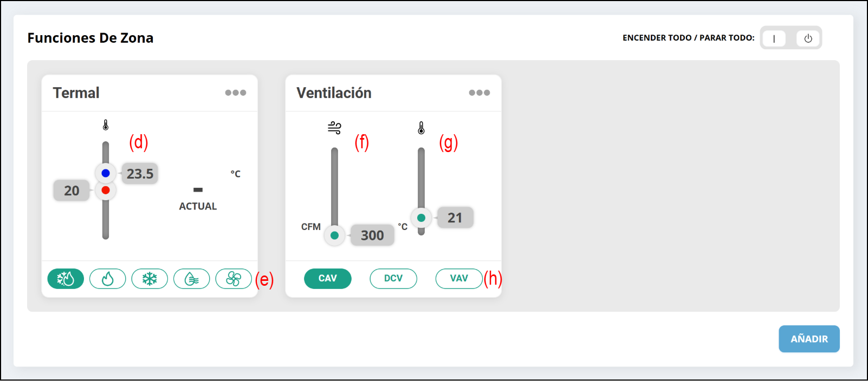Image resolution: width=868 pixels, height=381 pixels.
Task: Turn everything on with the 'I' switch
Action: [x=774, y=38]
